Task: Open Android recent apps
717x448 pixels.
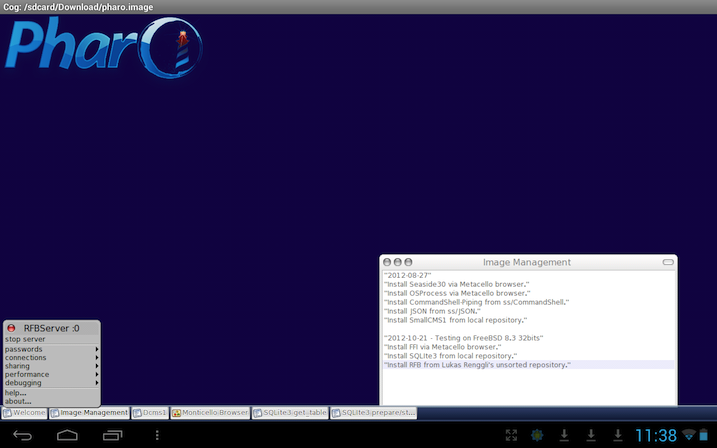Action: coord(112,435)
